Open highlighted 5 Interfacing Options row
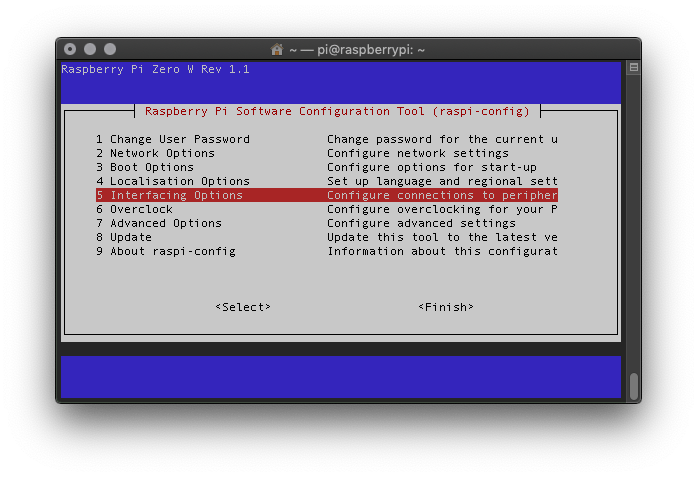Viewport: 697px width, 477px height. pos(327,195)
